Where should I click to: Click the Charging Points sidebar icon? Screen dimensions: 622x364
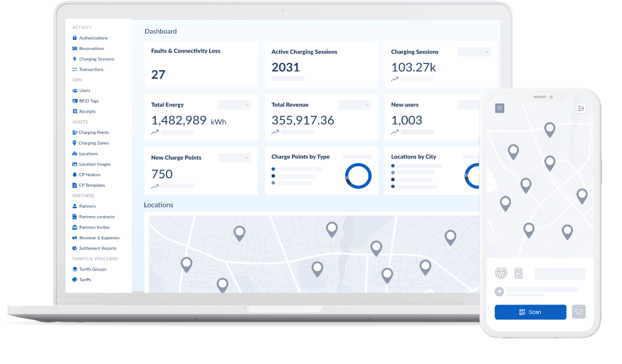76,132
